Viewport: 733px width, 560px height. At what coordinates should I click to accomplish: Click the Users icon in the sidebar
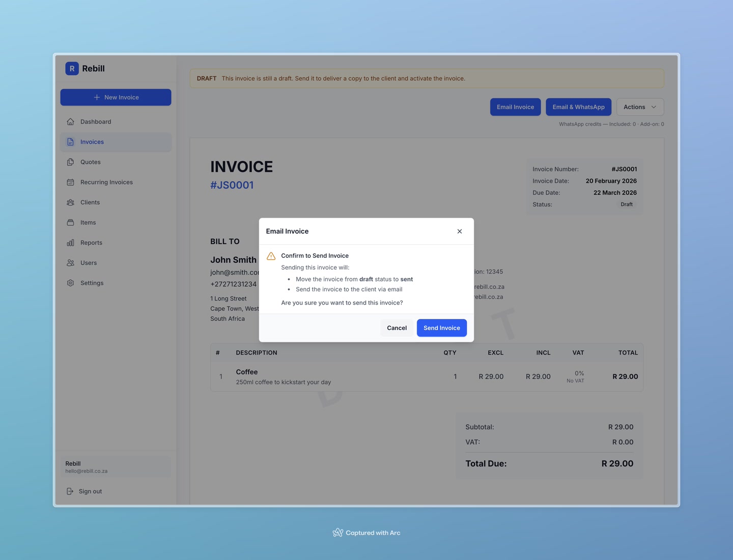(70, 262)
